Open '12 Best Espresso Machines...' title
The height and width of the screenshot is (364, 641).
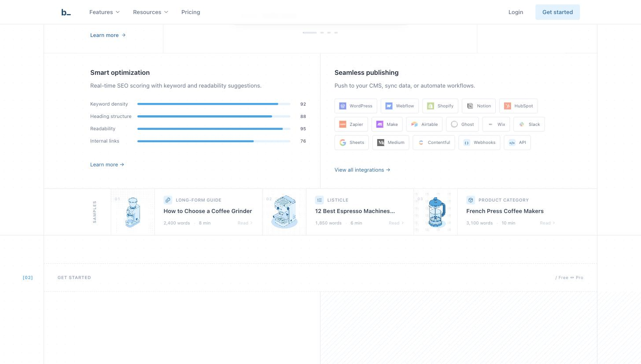tap(355, 211)
